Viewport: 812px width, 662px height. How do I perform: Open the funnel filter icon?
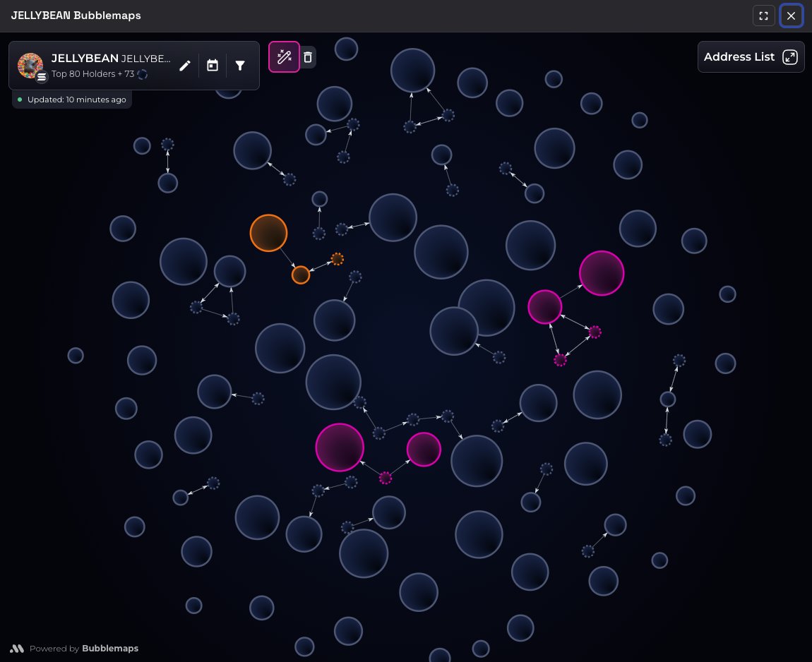pos(240,66)
